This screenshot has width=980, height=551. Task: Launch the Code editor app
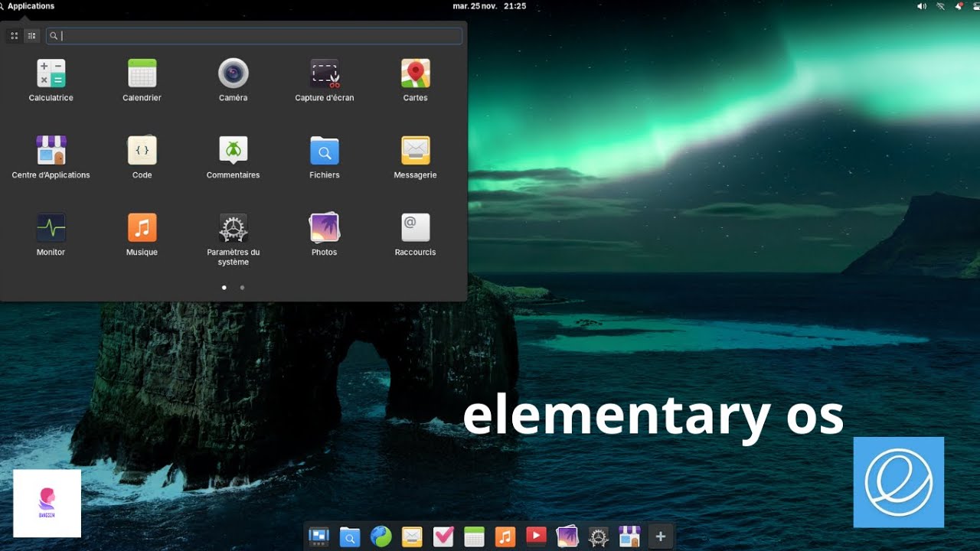tap(142, 157)
